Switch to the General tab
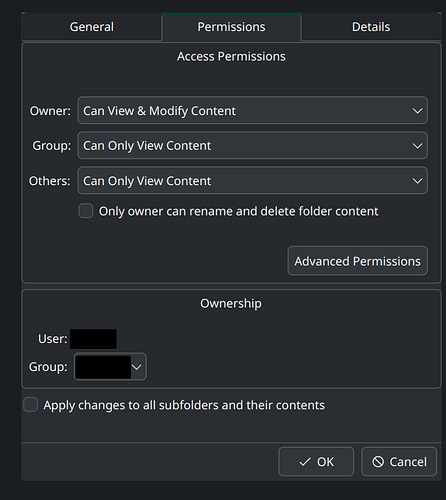The height and width of the screenshot is (500, 446). click(92, 27)
